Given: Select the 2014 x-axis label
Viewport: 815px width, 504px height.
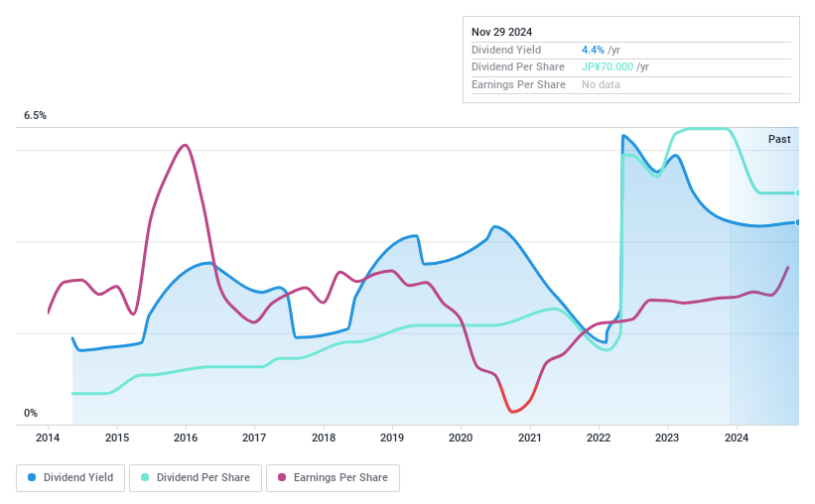Looking at the screenshot, I should pyautogui.click(x=49, y=438).
